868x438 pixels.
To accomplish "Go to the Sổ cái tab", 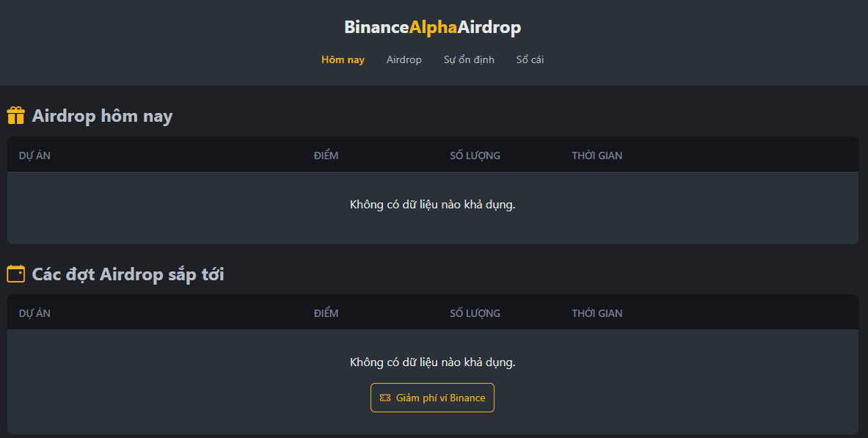I will click(530, 60).
